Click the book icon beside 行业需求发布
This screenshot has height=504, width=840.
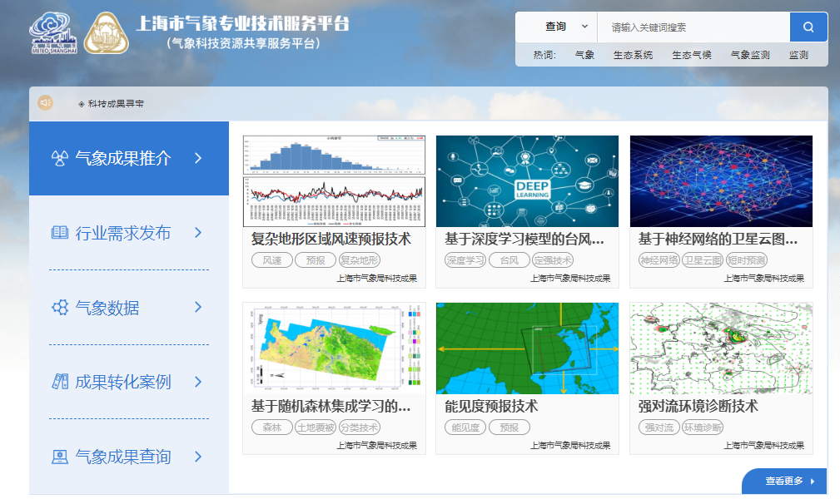pos(58,234)
